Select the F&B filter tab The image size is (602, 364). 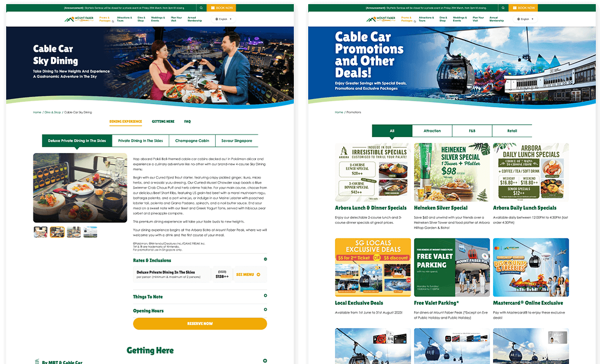coord(472,131)
